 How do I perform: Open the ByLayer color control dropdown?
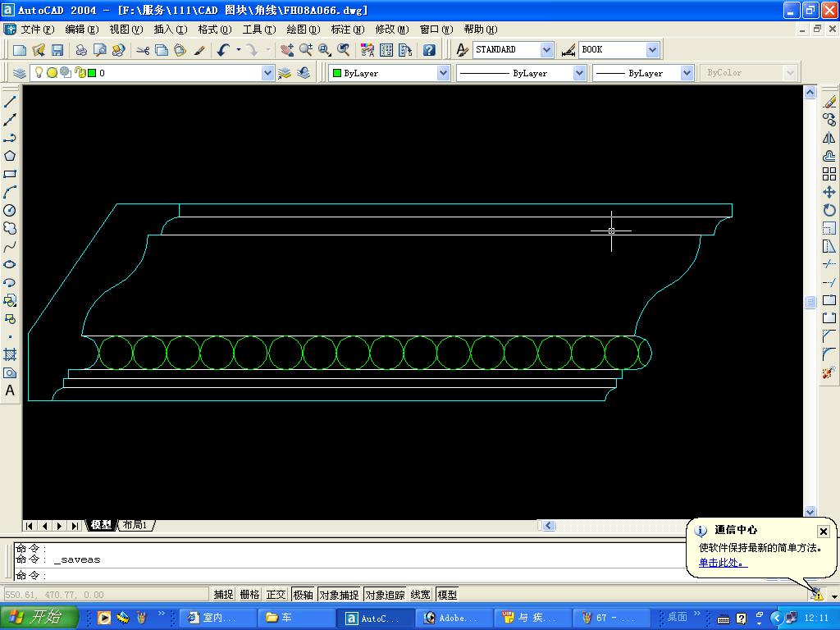pos(443,73)
